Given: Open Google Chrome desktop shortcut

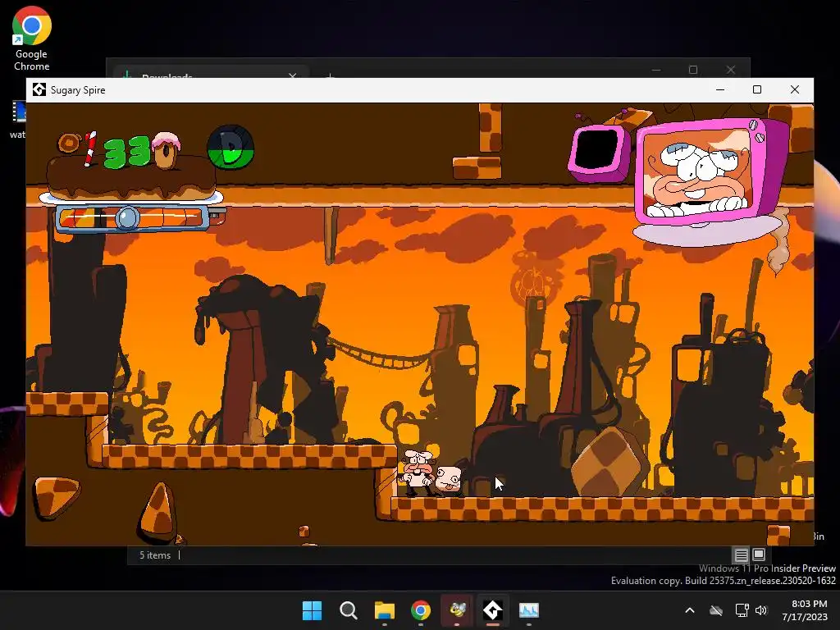Looking at the screenshot, I should click(32, 39).
